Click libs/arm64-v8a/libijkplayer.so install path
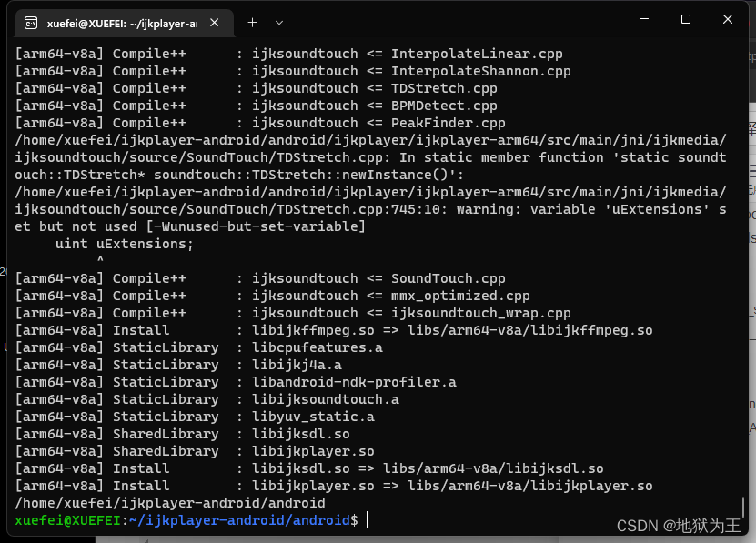756x543 pixels. click(x=529, y=486)
